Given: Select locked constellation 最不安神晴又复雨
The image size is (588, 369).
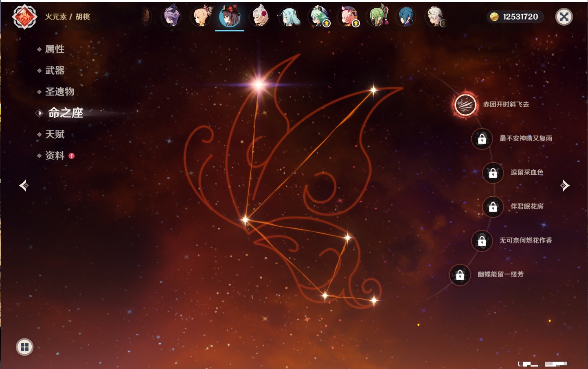Looking at the screenshot, I should pos(482,139).
